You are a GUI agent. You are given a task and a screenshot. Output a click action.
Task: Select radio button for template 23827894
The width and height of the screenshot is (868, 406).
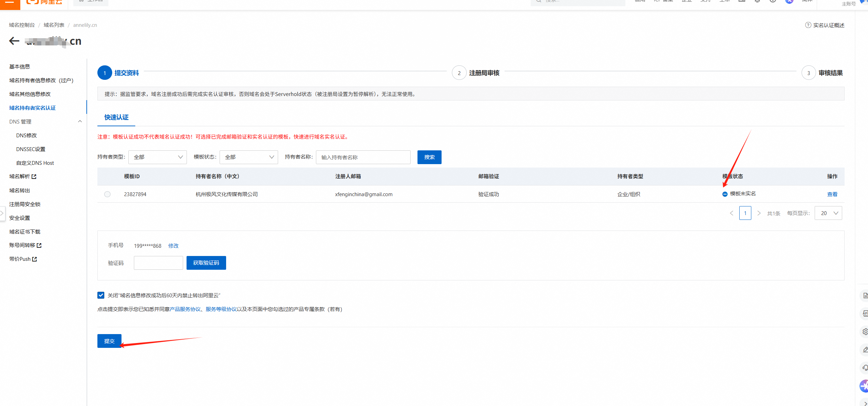[x=107, y=194]
